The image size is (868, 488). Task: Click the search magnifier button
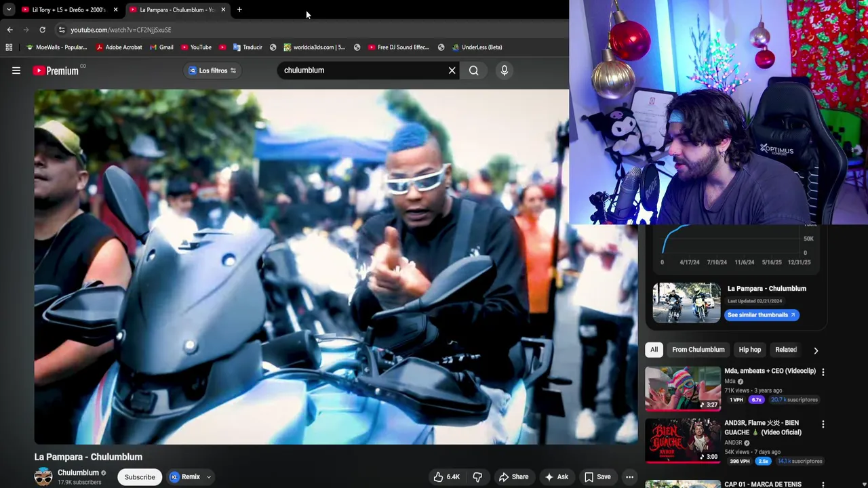pos(474,70)
